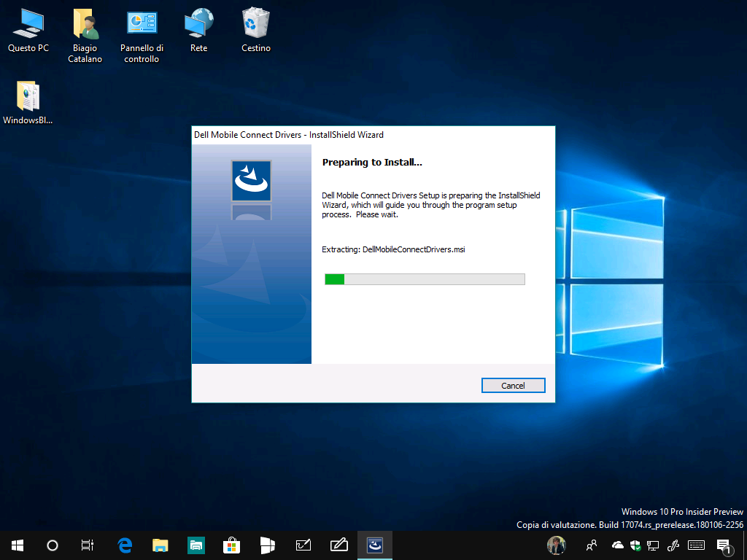Select the Cestino recycle bin icon
Image resolution: width=747 pixels, height=560 pixels.
256,29
